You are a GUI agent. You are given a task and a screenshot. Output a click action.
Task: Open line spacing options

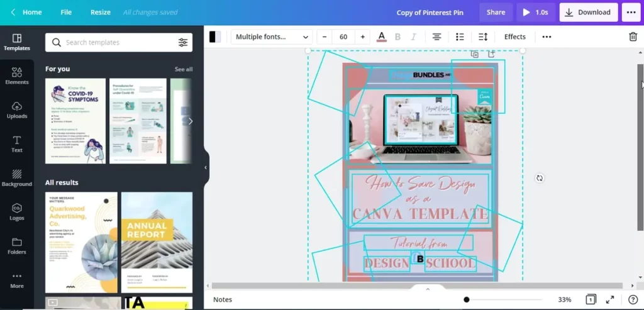pyautogui.click(x=483, y=36)
